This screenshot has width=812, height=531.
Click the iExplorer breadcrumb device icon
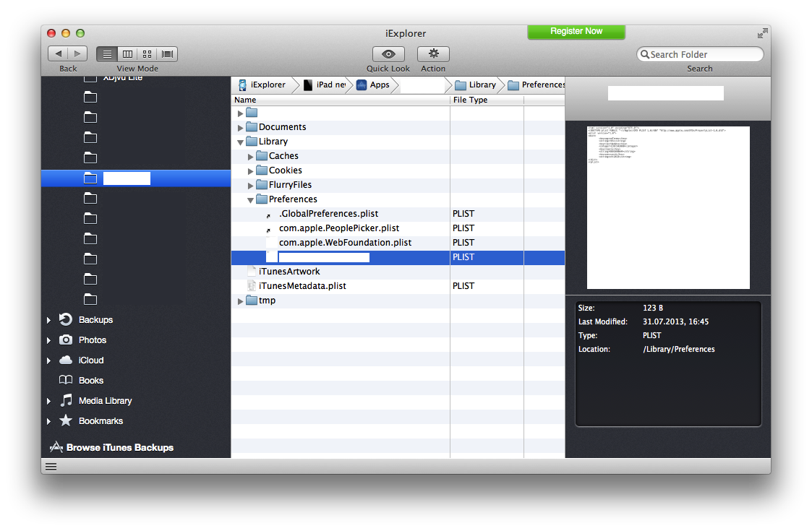(x=242, y=85)
